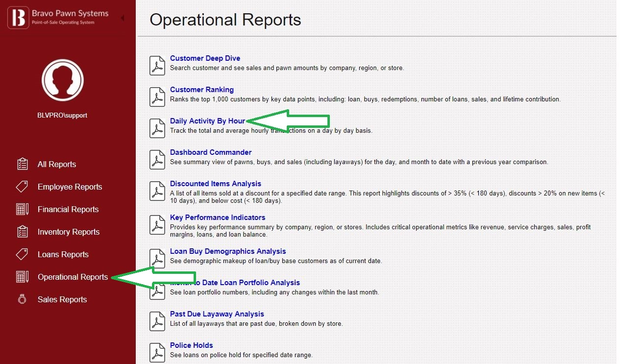The width and height of the screenshot is (621, 364).
Task: Click the calculator icon beside Operational Reports
Action: [x=22, y=277]
